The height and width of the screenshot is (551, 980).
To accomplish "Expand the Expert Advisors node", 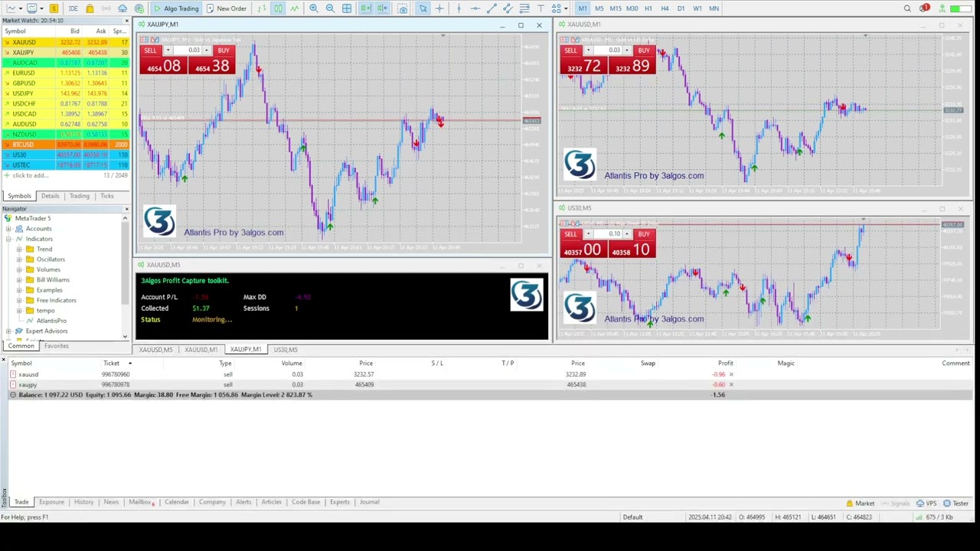I will (8, 331).
